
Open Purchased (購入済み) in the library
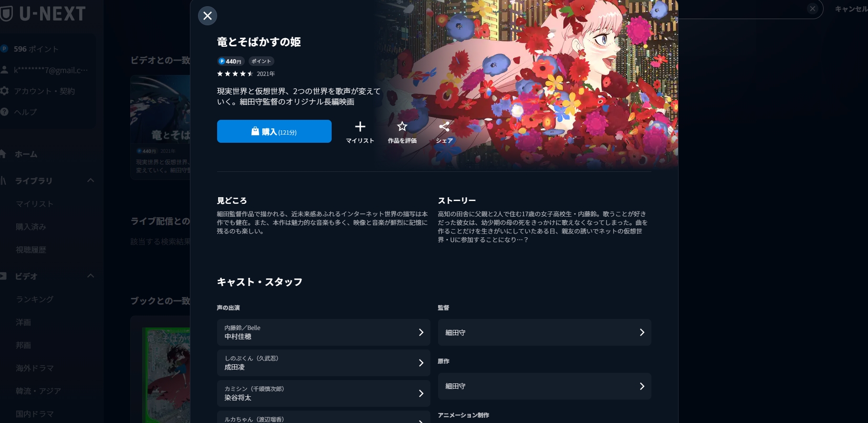tap(31, 227)
